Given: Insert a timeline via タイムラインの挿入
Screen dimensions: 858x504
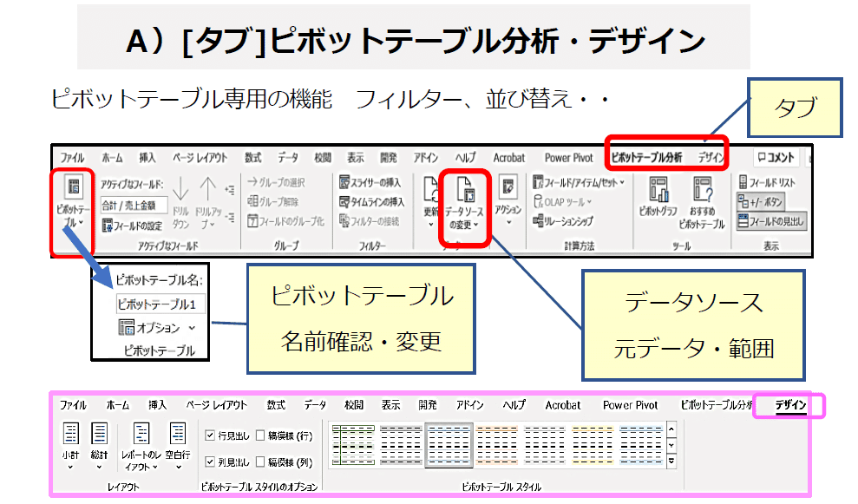Looking at the screenshot, I should (x=371, y=201).
